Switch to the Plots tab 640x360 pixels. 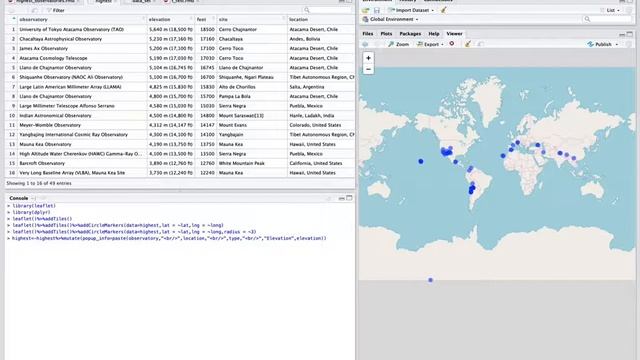tap(386, 34)
